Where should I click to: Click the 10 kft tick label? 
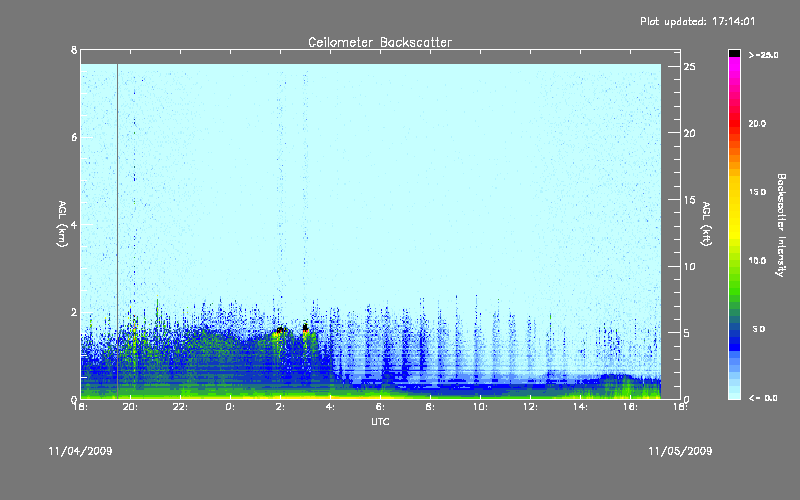pyautogui.click(x=690, y=266)
